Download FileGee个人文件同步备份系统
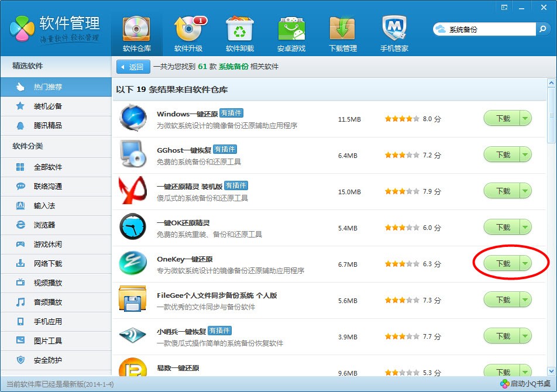 pos(502,300)
